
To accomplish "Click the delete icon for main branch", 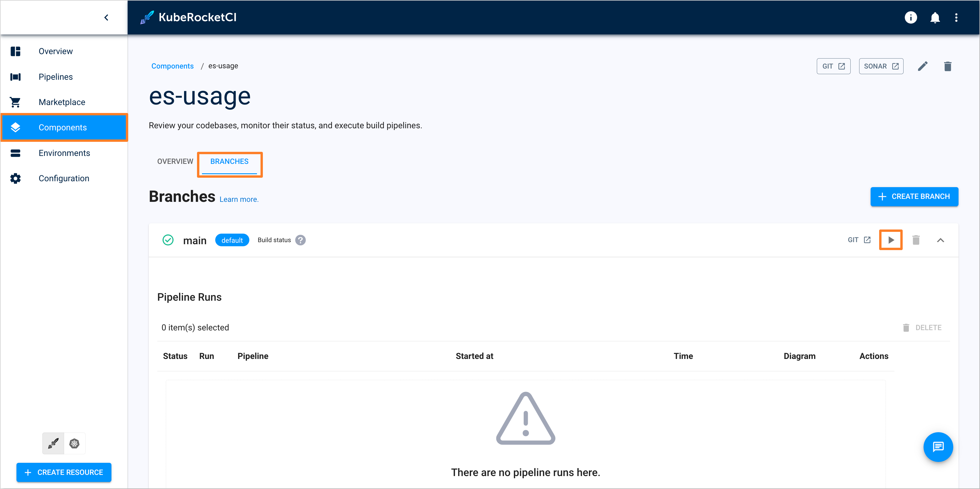I will (916, 240).
